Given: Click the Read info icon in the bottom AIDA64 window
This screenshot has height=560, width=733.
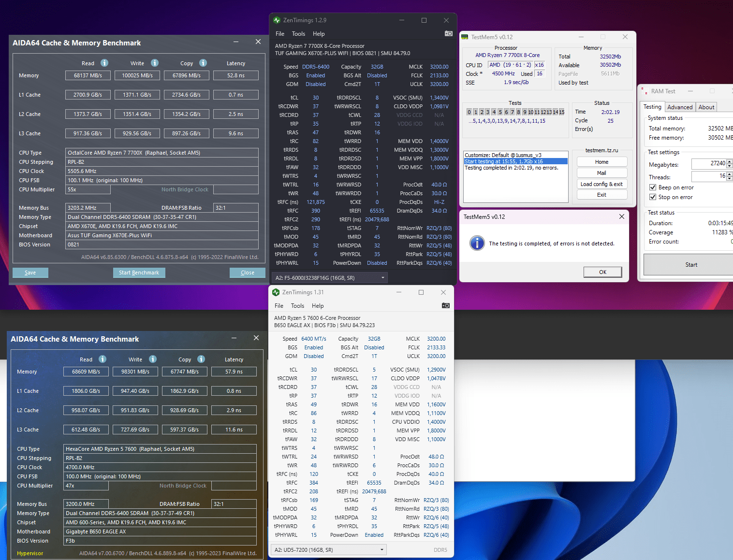Looking at the screenshot, I should pos(103,359).
